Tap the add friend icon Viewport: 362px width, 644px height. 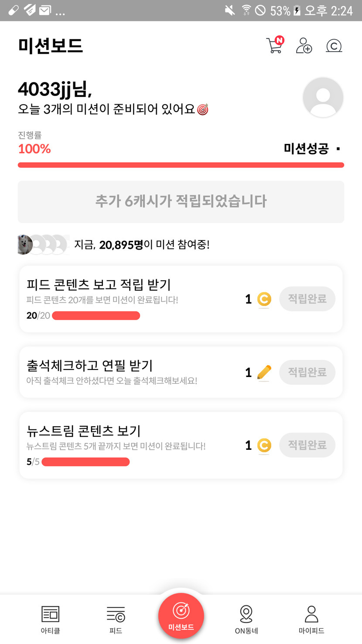[x=304, y=45]
